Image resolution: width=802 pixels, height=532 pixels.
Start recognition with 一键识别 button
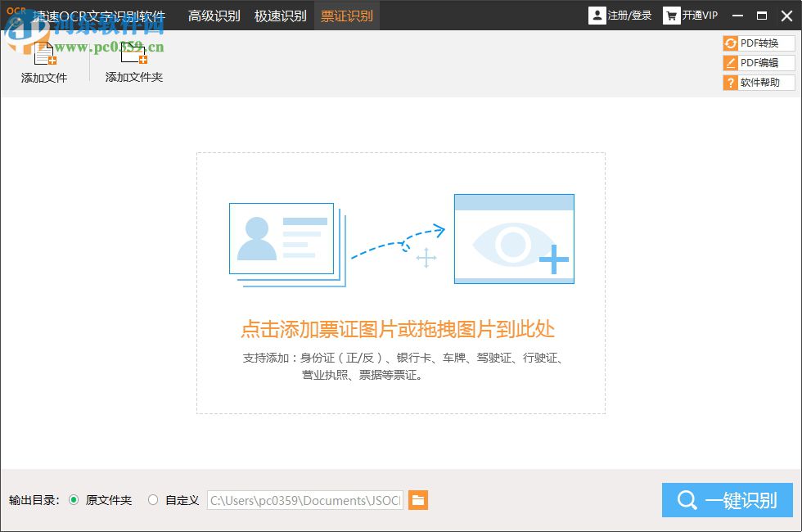click(x=728, y=500)
